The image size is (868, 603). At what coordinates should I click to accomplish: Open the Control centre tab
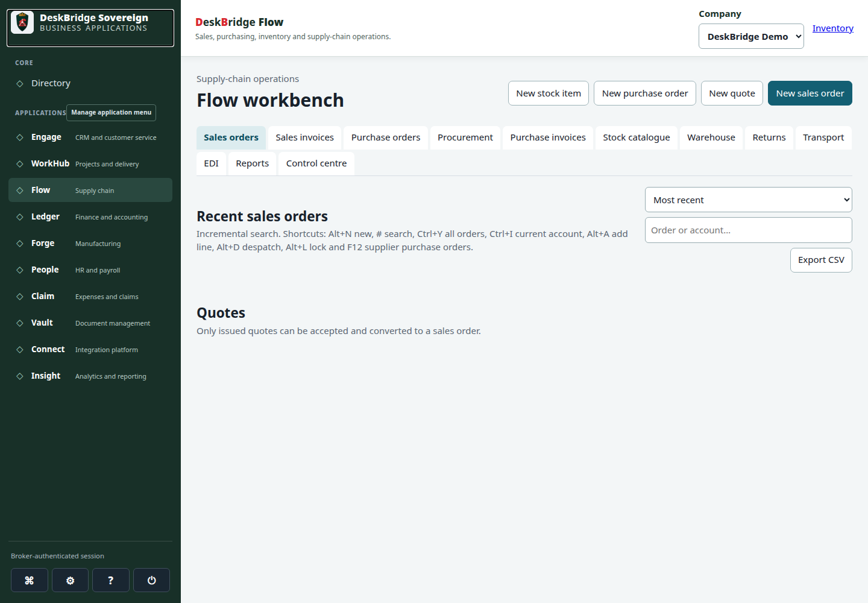(x=316, y=163)
